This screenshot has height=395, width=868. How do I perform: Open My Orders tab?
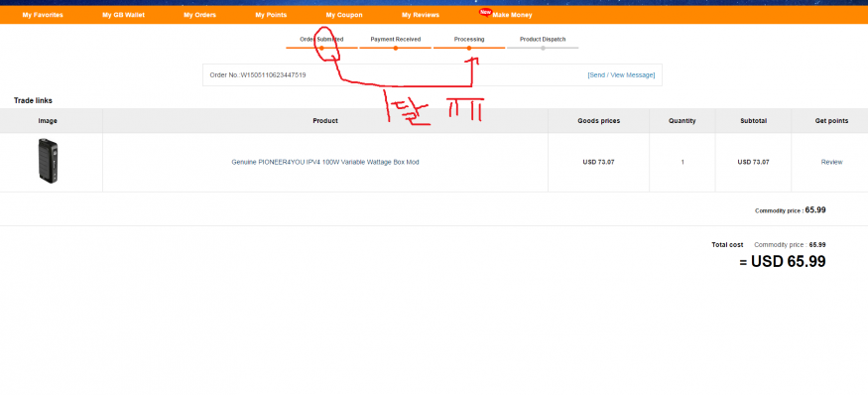[199, 15]
